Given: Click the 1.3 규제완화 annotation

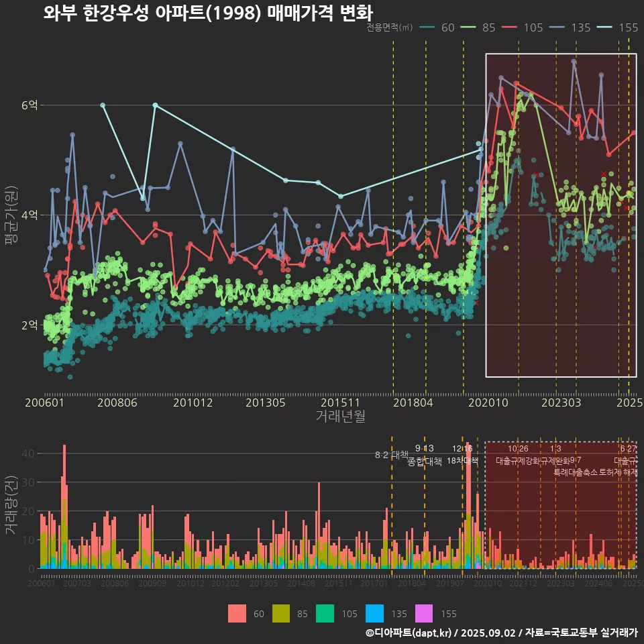Looking at the screenshot, I should [x=555, y=455].
